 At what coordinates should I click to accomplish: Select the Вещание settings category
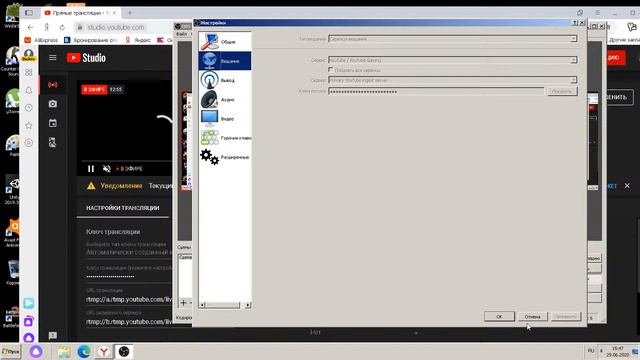224,61
